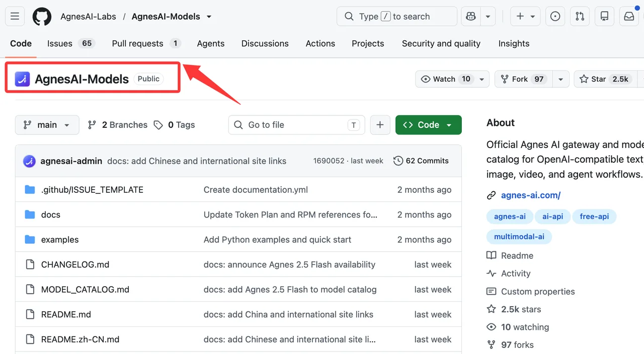Open the Activity link

pos(509,273)
